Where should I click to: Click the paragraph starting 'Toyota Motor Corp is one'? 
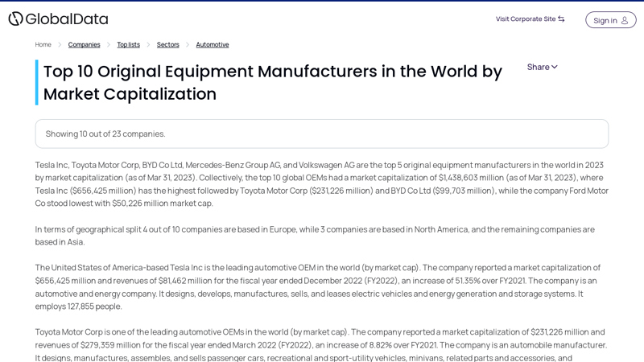point(320,345)
